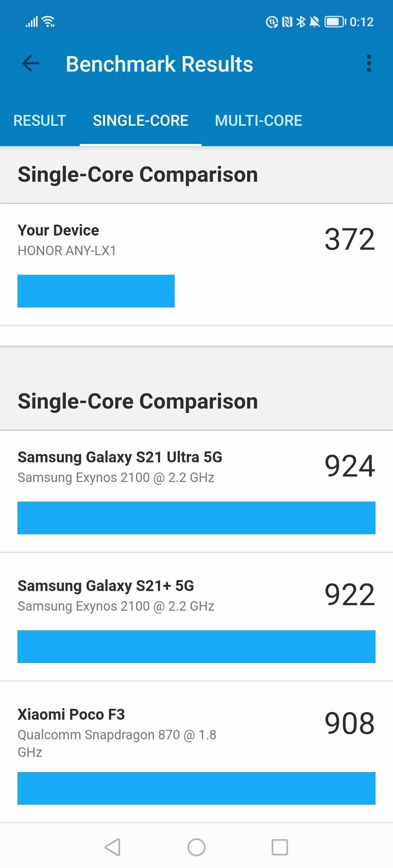The width and height of the screenshot is (393, 868).
Task: Tap the muted notification bell icon
Action: pyautogui.click(x=314, y=22)
